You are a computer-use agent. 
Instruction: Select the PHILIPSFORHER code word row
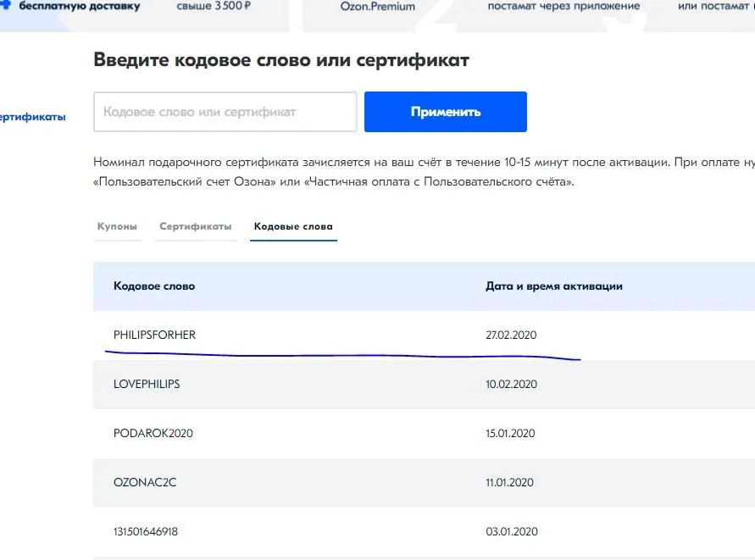click(x=424, y=335)
